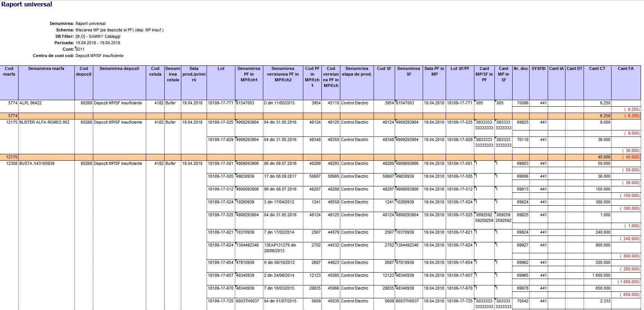
Task: Click the 2.333 Cant CT value
Action: pos(605,301)
